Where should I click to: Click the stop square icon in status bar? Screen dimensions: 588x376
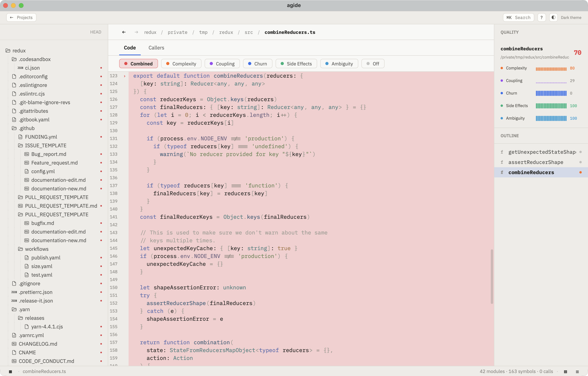10,372
